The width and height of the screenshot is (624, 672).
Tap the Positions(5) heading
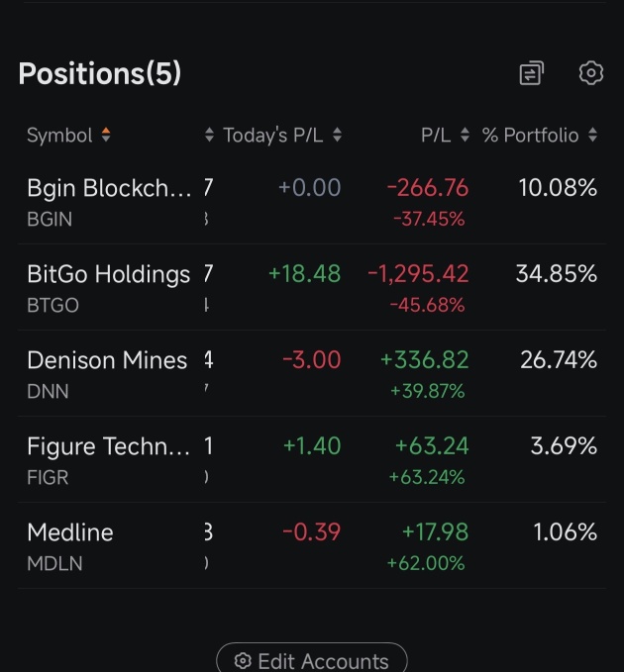coord(100,73)
